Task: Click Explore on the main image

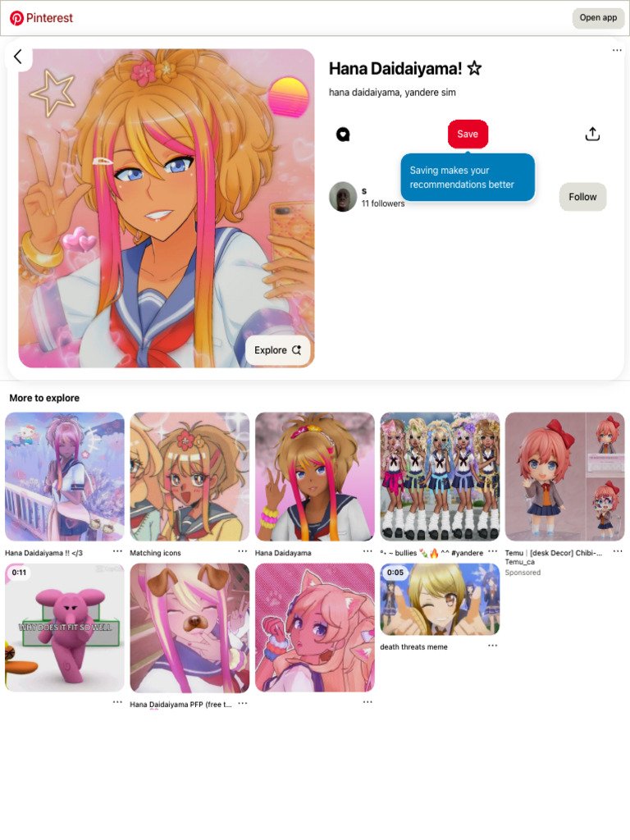Action: tap(277, 350)
